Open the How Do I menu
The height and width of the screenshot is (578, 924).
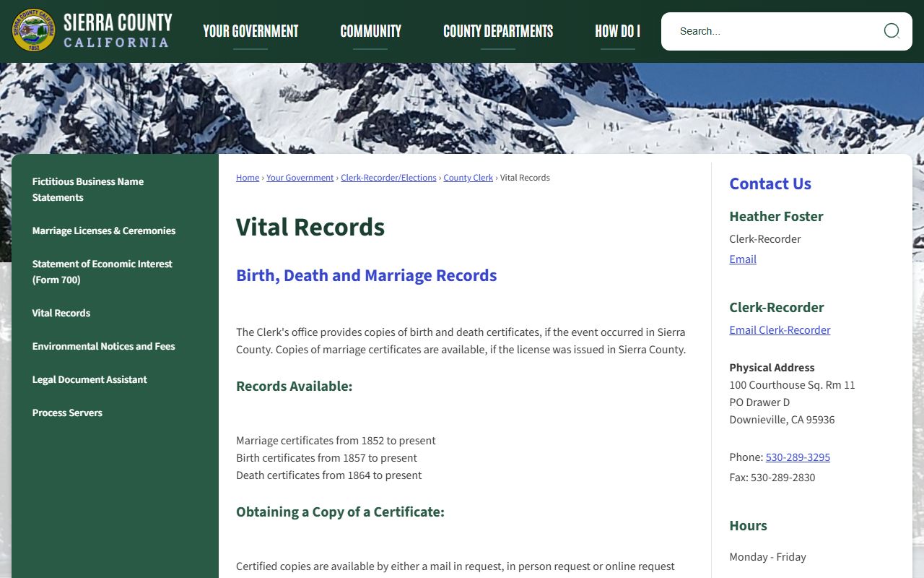pyautogui.click(x=617, y=31)
